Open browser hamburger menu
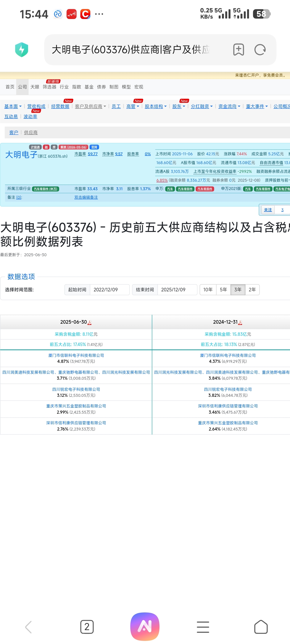 (203, 627)
